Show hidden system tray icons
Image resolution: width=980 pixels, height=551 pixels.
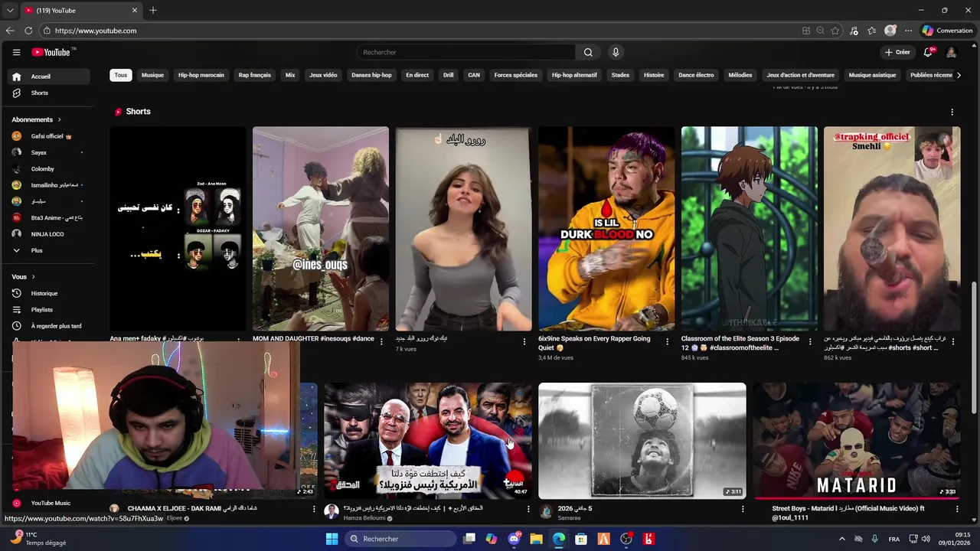(842, 539)
